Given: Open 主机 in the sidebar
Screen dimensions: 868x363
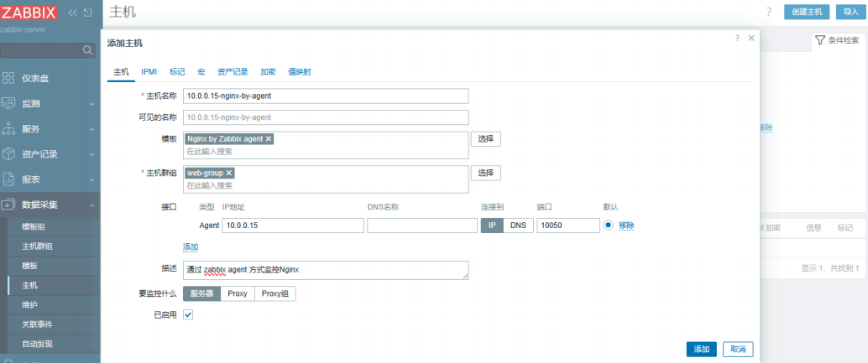Looking at the screenshot, I should coord(30,285).
